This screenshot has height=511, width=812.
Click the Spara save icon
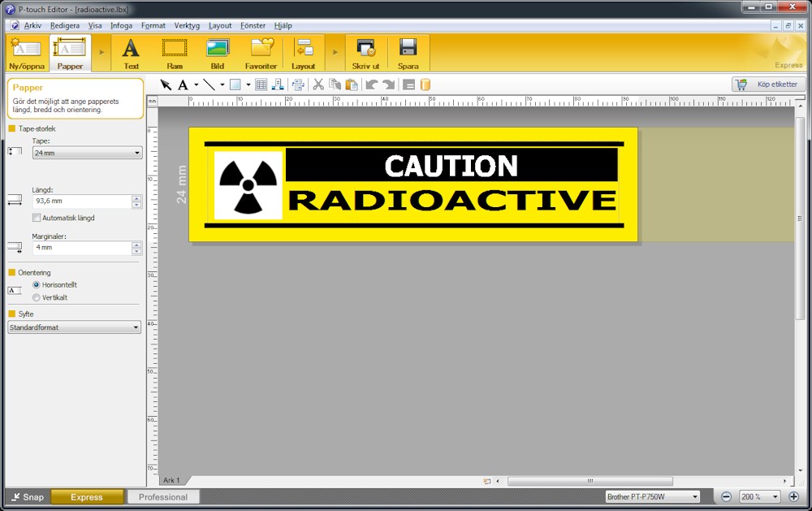click(408, 54)
